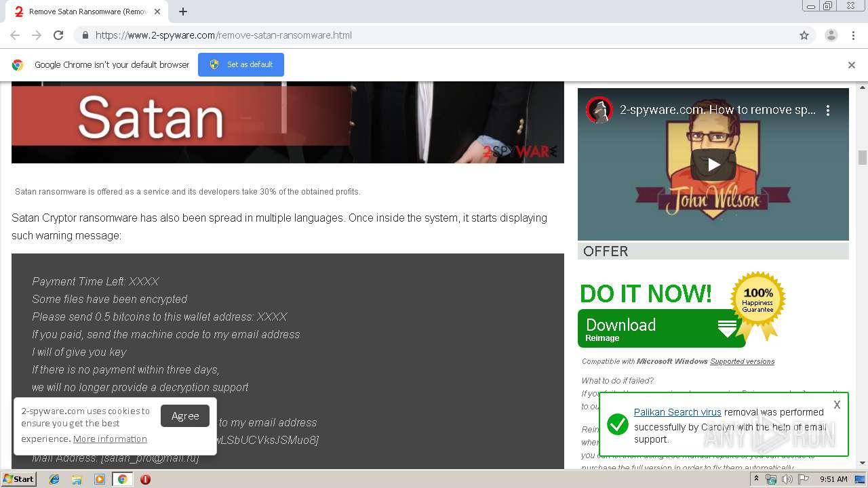Open the volume control in the tray
868x488 pixels.
click(787, 479)
